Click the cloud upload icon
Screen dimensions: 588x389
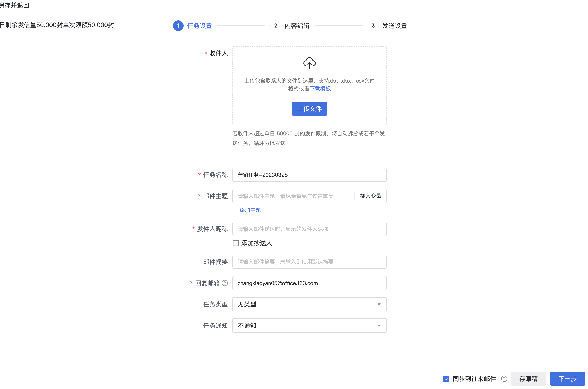[309, 63]
